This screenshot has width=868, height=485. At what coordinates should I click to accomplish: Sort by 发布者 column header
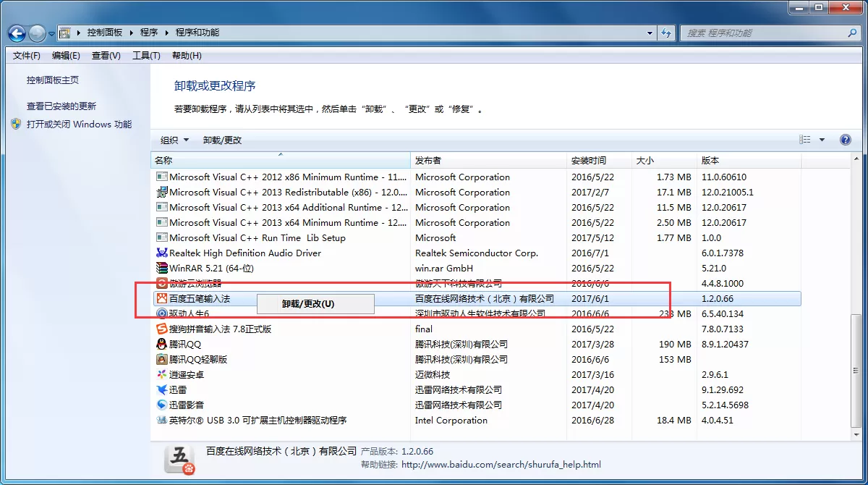[489, 160]
